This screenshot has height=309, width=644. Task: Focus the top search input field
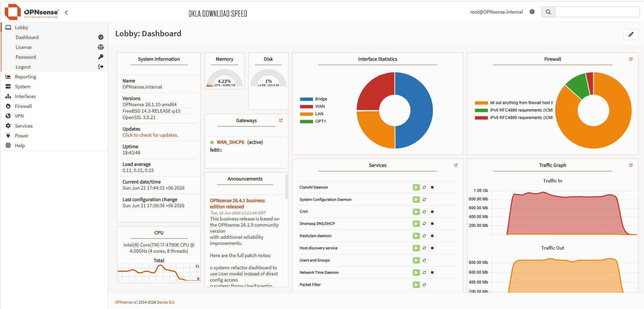tap(597, 12)
